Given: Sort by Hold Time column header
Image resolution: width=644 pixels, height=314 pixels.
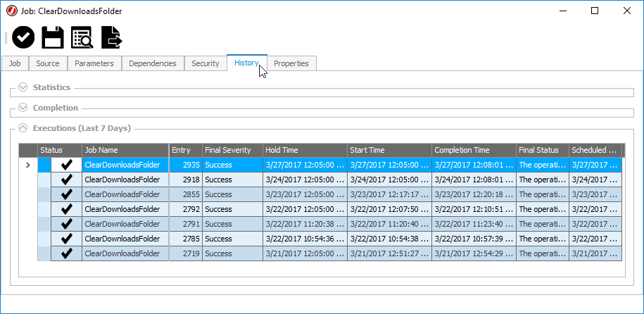Looking at the screenshot, I should (305, 150).
